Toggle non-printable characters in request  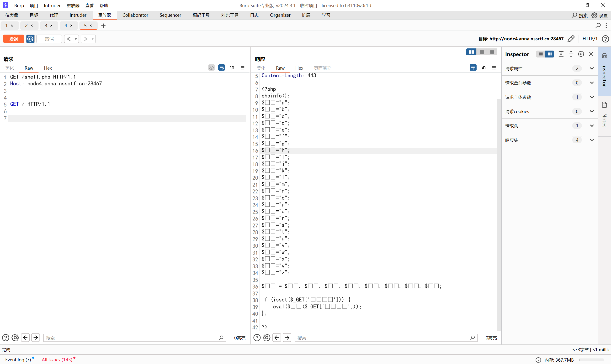211,68
